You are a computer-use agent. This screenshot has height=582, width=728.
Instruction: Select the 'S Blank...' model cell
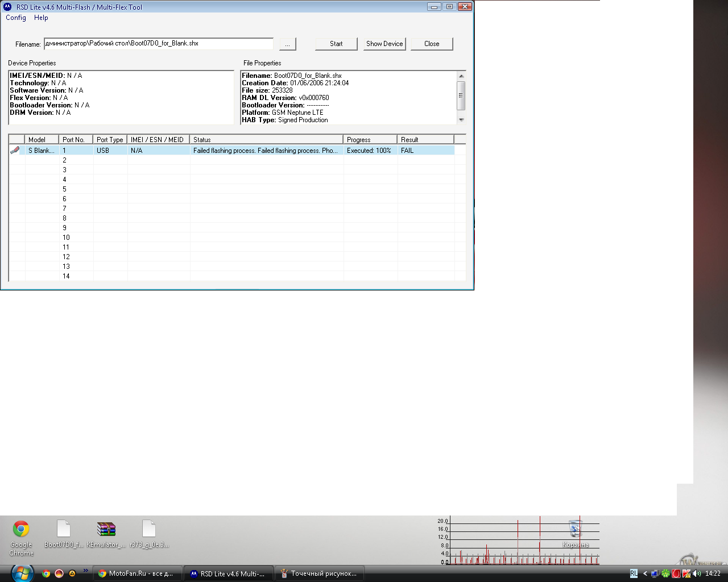tap(42, 151)
